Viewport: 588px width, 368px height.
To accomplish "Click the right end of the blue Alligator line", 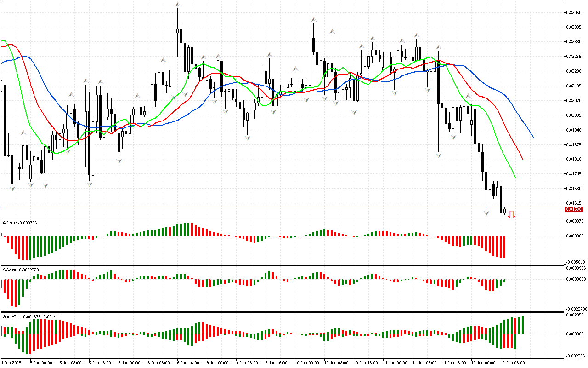I will point(533,137).
